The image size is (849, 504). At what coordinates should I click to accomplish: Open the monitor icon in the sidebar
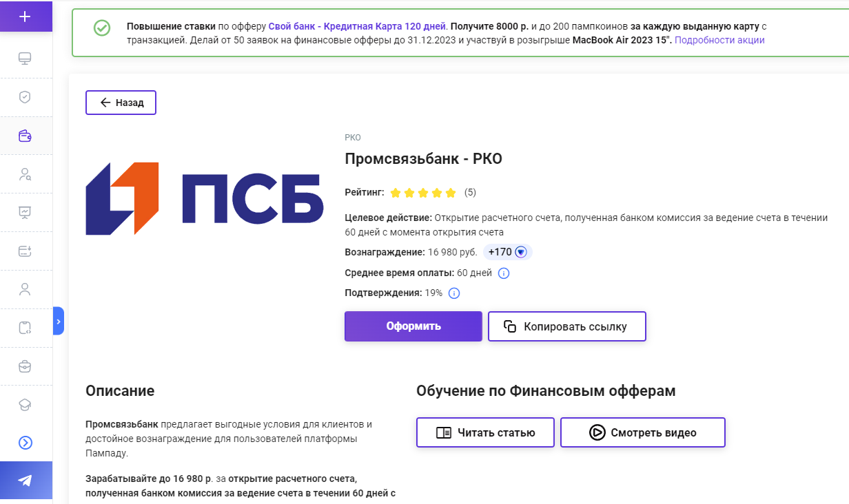click(25, 59)
